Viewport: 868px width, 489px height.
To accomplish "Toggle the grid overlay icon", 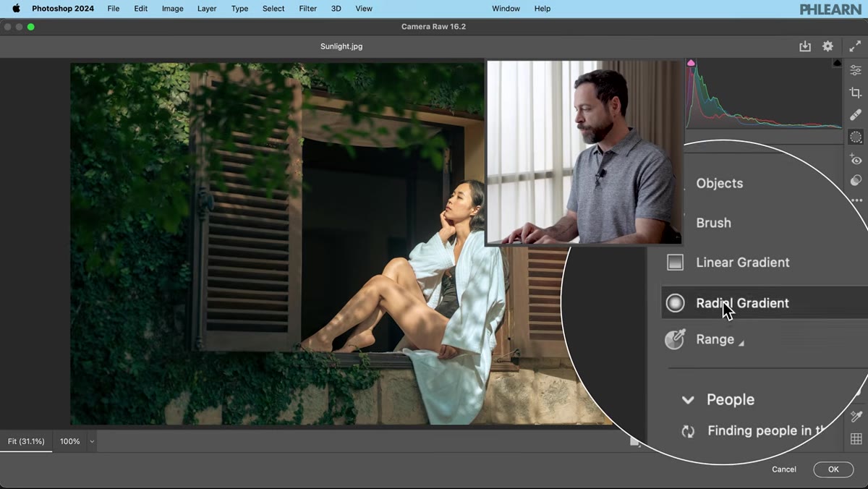I will click(x=856, y=438).
